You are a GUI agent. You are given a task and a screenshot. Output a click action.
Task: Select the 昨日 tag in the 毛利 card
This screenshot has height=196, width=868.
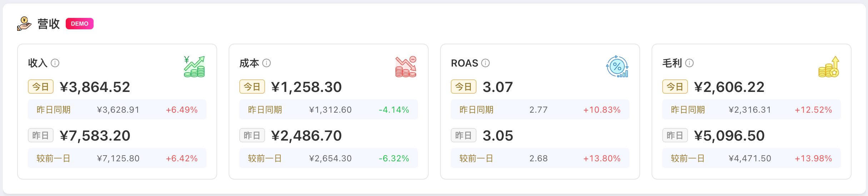(675, 135)
